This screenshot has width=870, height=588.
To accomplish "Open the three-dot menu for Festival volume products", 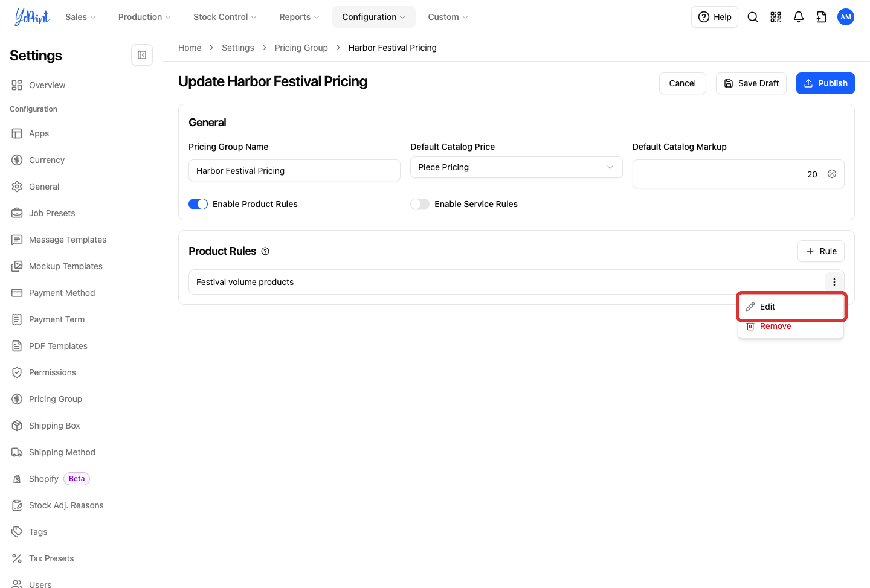I will (834, 282).
